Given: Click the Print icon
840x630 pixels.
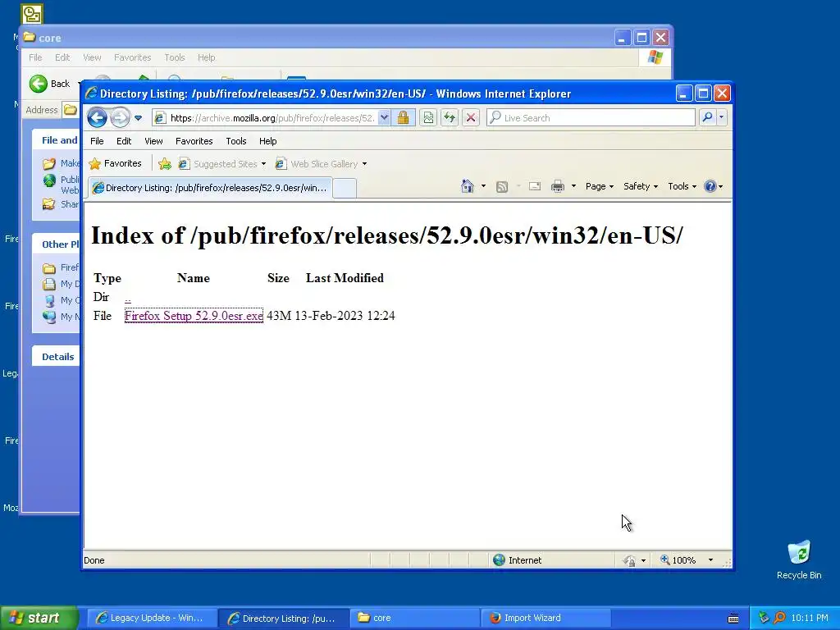Looking at the screenshot, I should pyautogui.click(x=558, y=186).
